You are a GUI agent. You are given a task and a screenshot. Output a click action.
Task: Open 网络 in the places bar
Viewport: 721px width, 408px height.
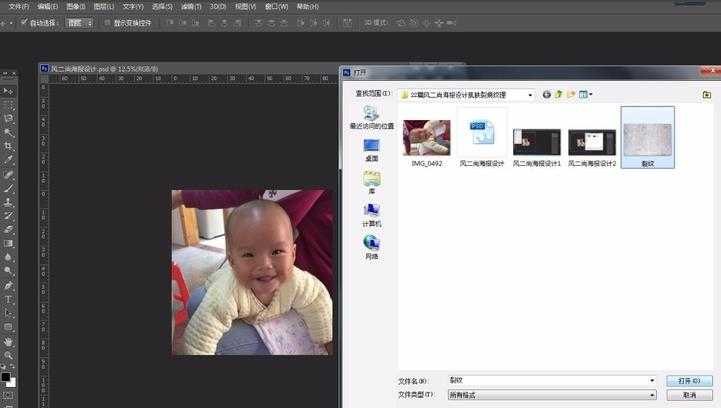pos(372,247)
